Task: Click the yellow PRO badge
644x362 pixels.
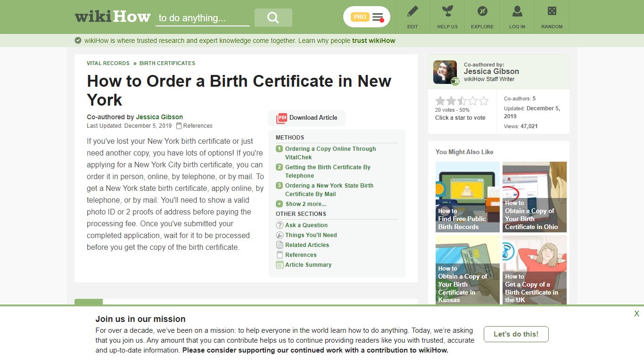Action: point(360,17)
